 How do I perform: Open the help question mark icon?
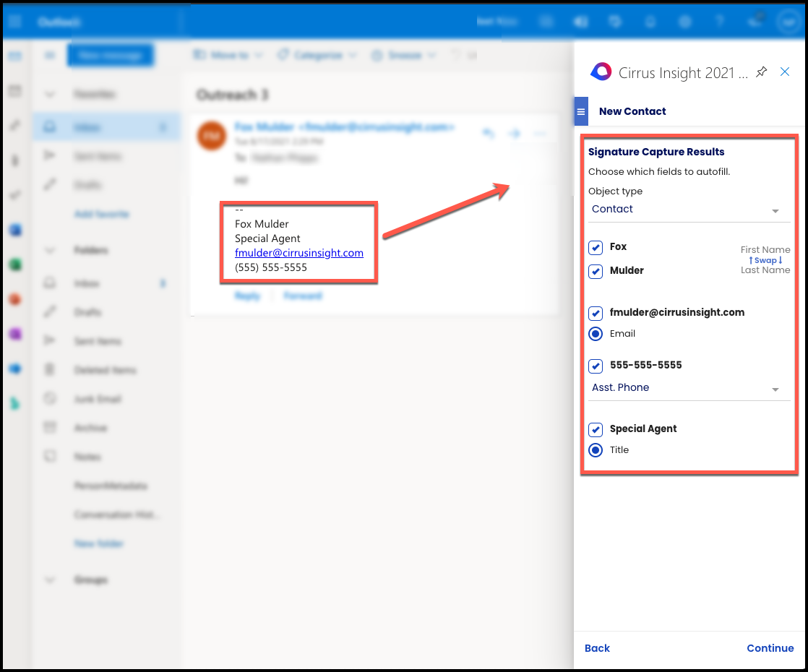click(x=719, y=22)
